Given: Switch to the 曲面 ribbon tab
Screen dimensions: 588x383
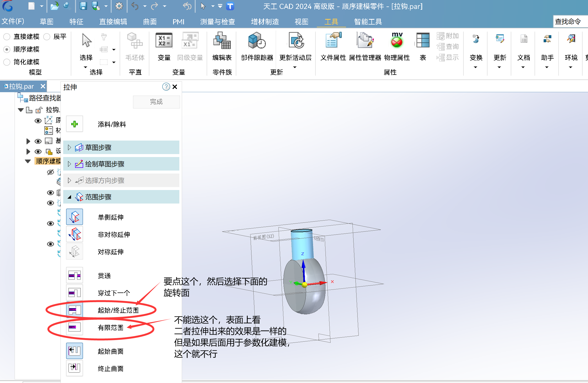Looking at the screenshot, I should coord(150,22).
